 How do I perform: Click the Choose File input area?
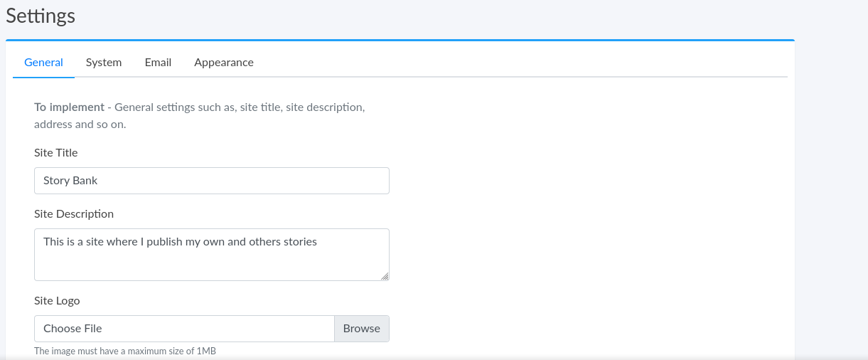[x=184, y=329]
